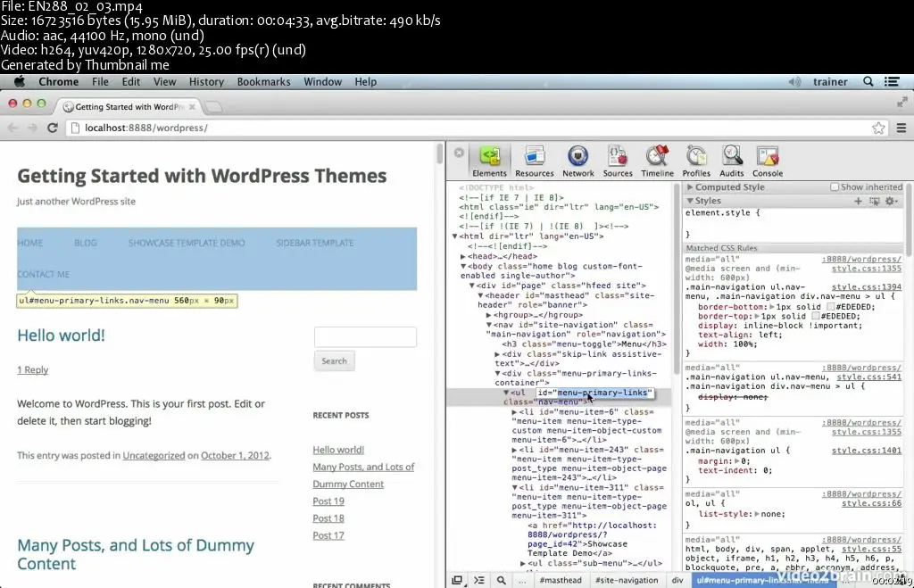
Task: Go forward in Chrome
Action: coord(32,128)
